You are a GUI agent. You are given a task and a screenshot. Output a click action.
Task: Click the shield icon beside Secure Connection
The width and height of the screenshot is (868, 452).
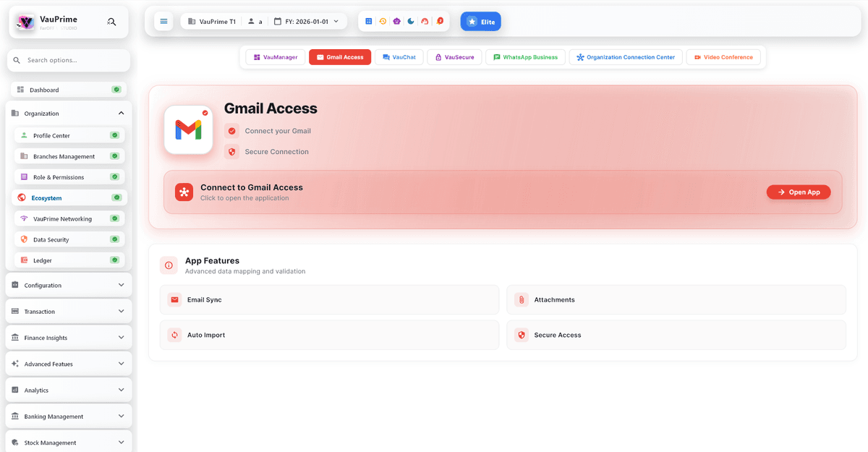pos(231,152)
